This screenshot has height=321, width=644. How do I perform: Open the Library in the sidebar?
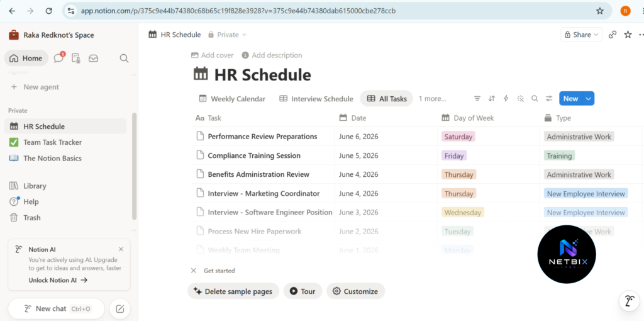tap(65, 186)
